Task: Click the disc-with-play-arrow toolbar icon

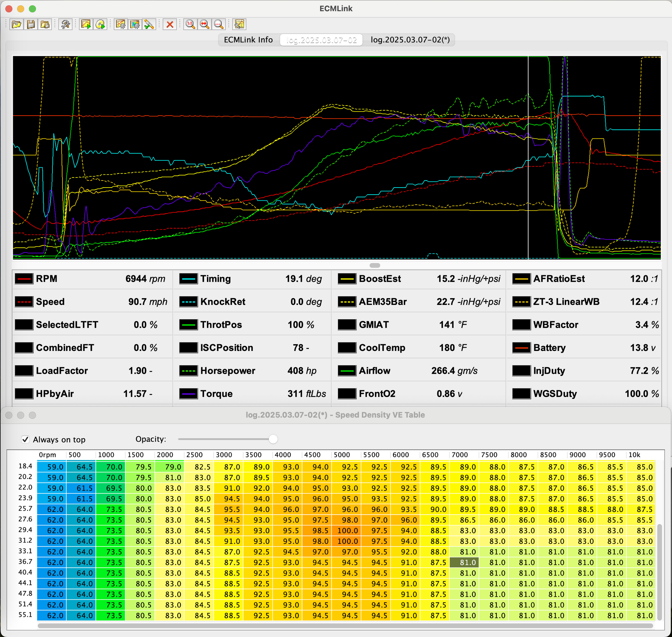Action: tap(100, 24)
